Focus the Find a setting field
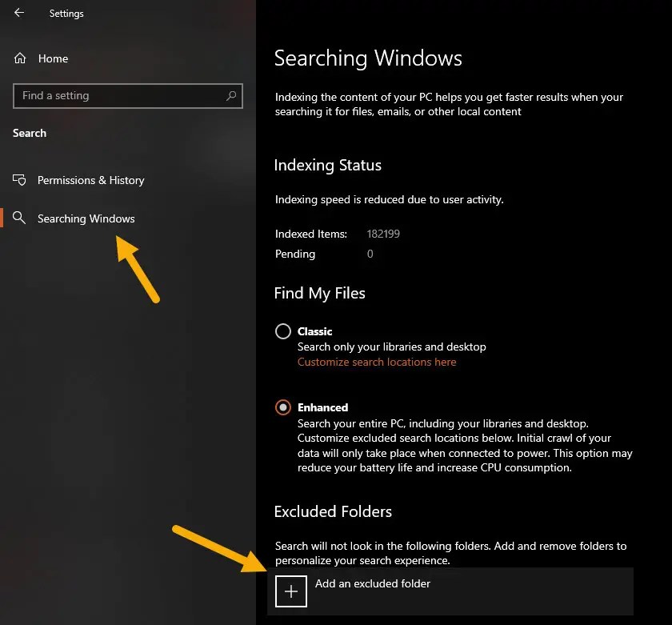Viewport: 672px width, 625px height. tap(120, 96)
